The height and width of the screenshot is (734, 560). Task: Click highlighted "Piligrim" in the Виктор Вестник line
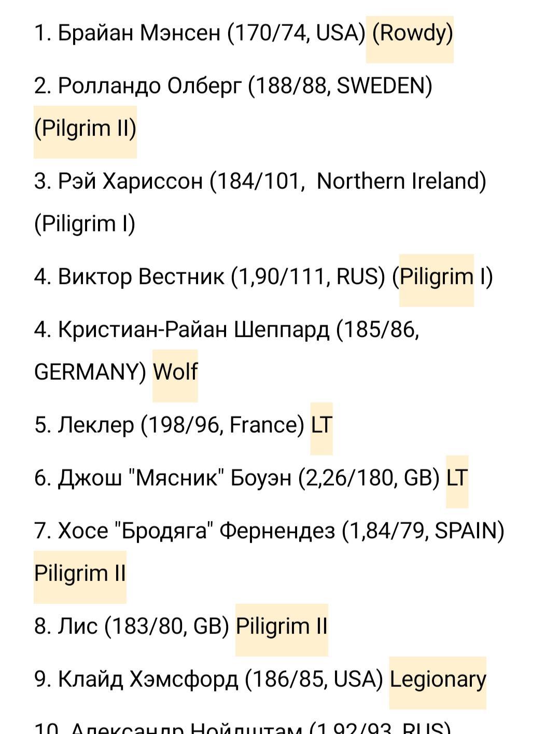click(x=437, y=276)
